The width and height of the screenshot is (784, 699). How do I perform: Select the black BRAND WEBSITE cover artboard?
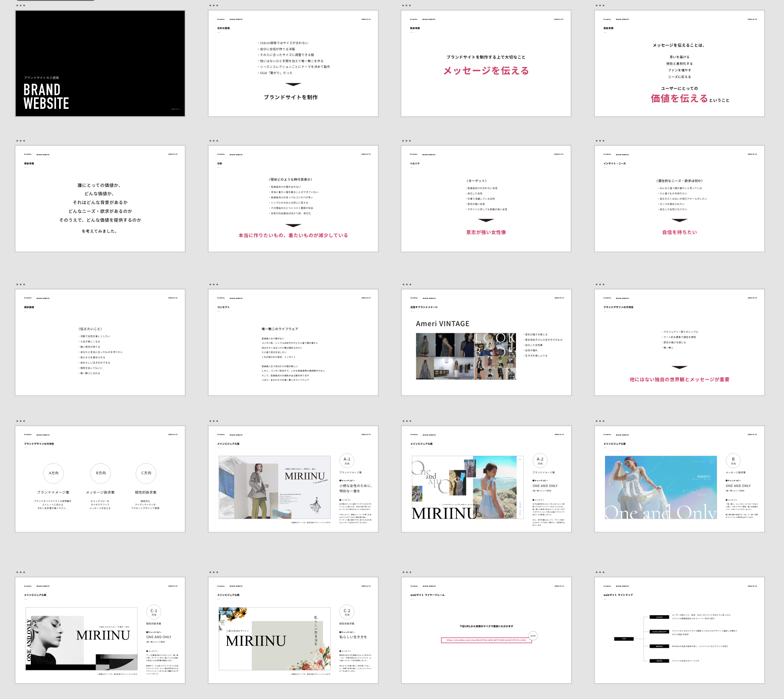(x=100, y=63)
